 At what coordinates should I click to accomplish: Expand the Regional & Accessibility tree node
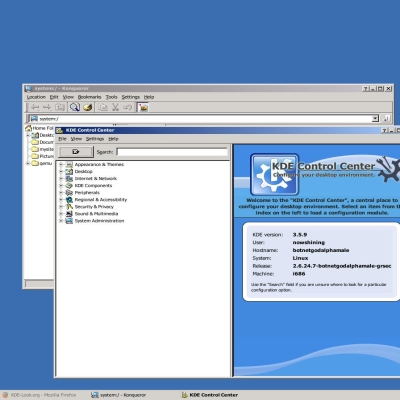[61, 199]
